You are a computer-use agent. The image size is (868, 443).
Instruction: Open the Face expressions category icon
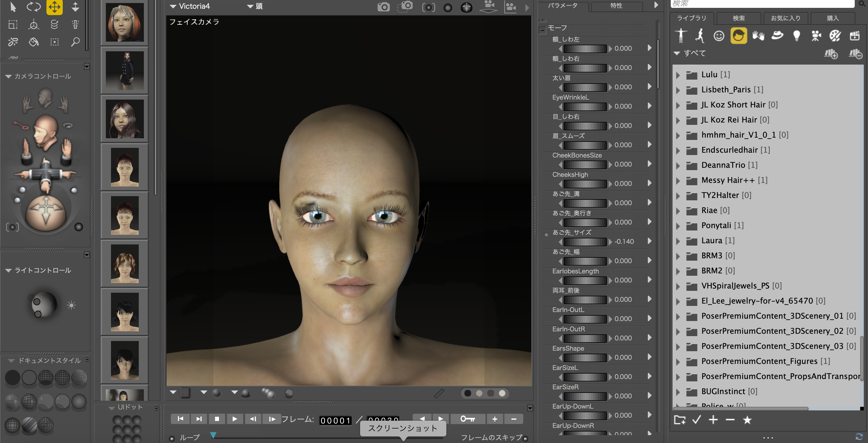tap(719, 36)
